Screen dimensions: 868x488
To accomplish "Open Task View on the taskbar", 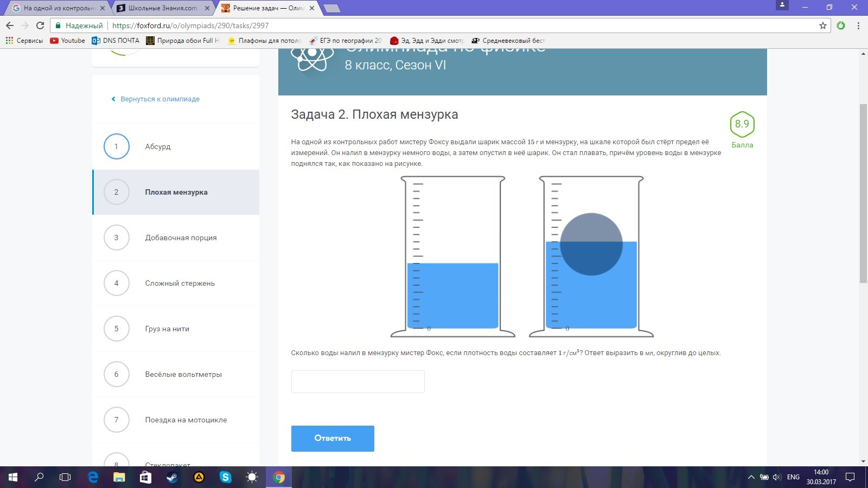I will click(x=65, y=477).
